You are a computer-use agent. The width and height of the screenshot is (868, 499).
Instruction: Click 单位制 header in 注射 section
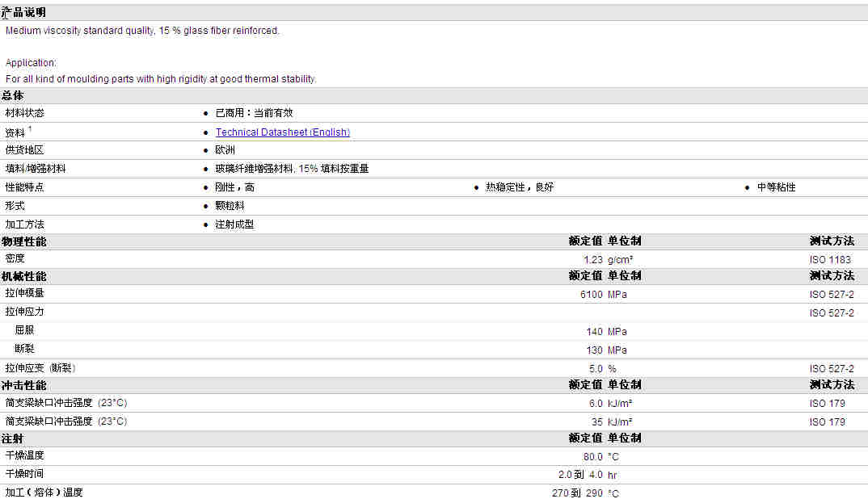coord(625,438)
